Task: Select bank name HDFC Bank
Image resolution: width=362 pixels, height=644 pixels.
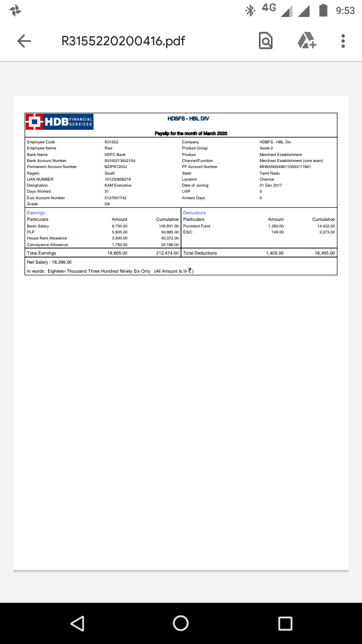Action: 115,154
